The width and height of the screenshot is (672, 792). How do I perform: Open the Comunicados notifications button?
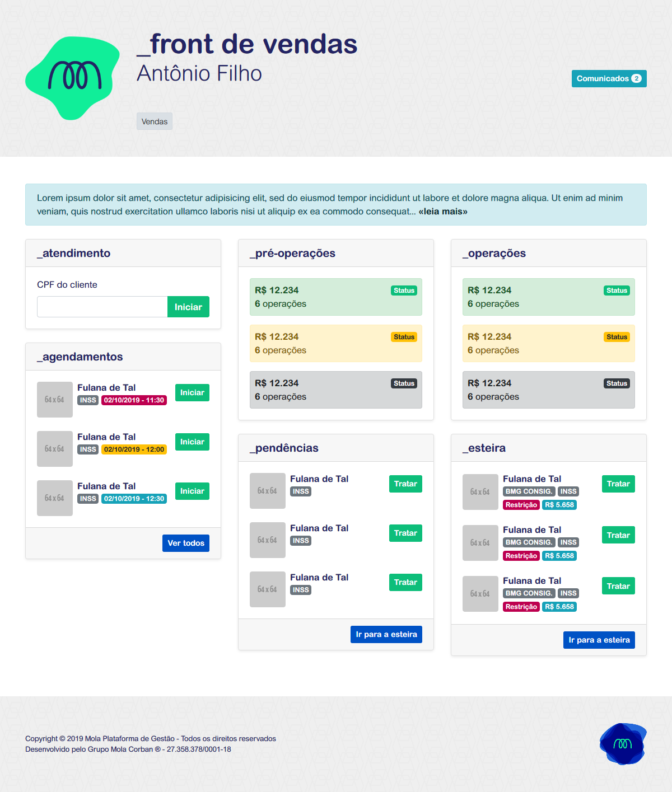point(609,78)
